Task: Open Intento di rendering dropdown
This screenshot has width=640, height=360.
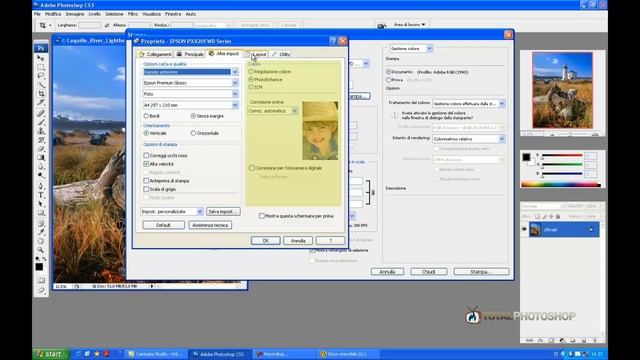Action: 502,139
